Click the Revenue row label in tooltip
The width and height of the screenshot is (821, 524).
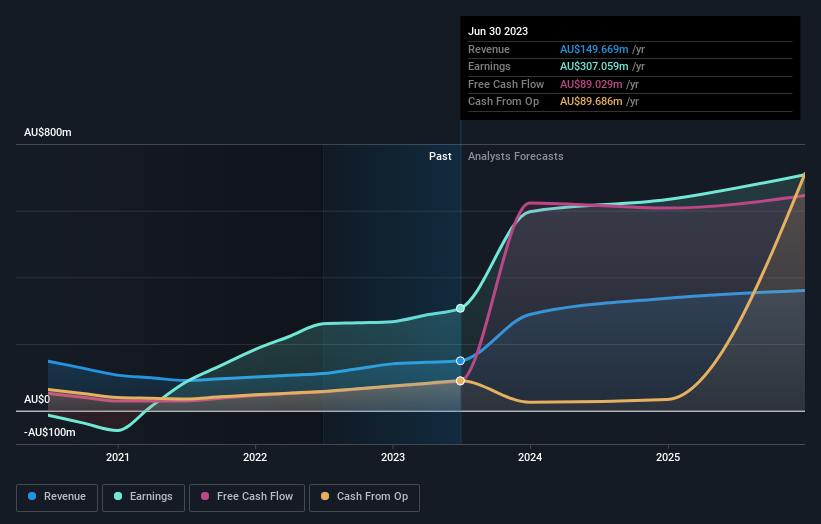(x=489, y=49)
